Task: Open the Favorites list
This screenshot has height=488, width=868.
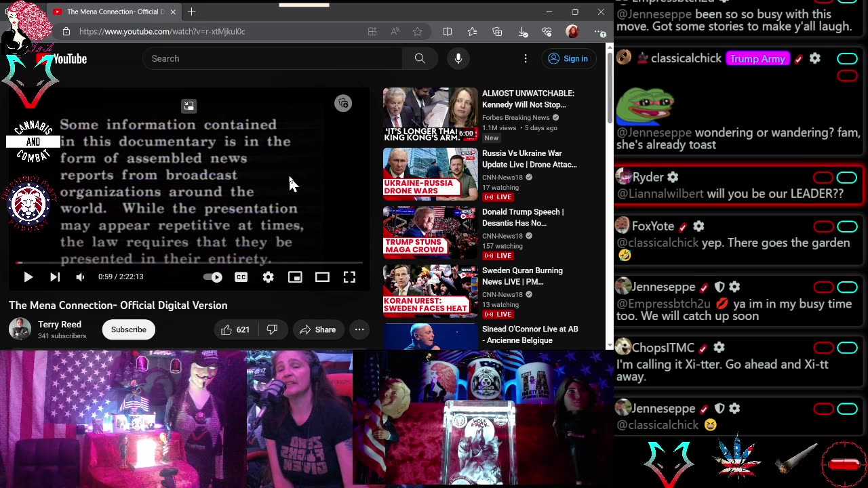Action: (x=473, y=31)
